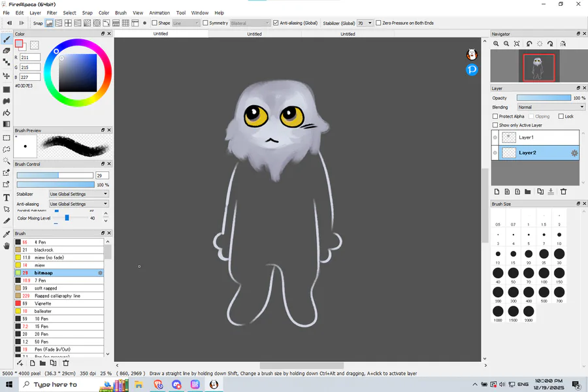Toggle visibility of Layer2
The height and width of the screenshot is (392, 588).
coord(495,153)
